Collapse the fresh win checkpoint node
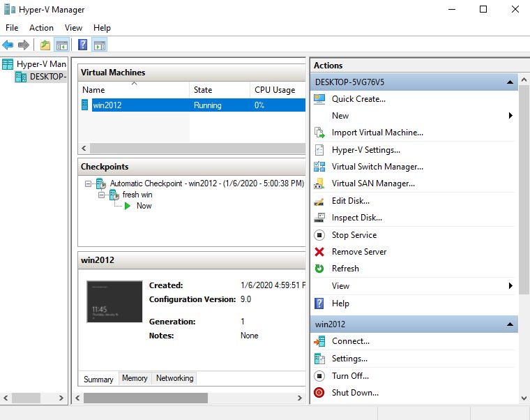The width and height of the screenshot is (530, 420). pos(101,195)
